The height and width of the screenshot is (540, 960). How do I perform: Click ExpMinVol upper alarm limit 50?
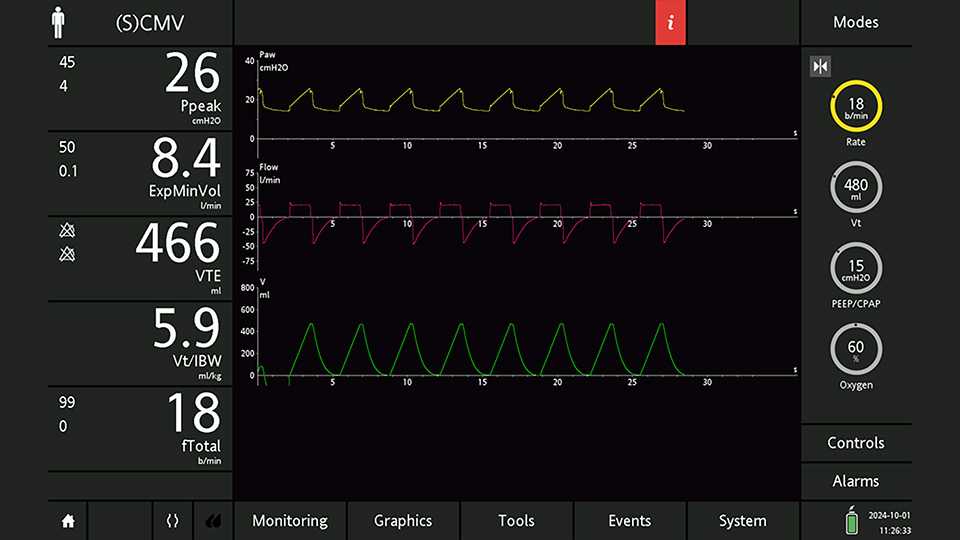(67, 148)
